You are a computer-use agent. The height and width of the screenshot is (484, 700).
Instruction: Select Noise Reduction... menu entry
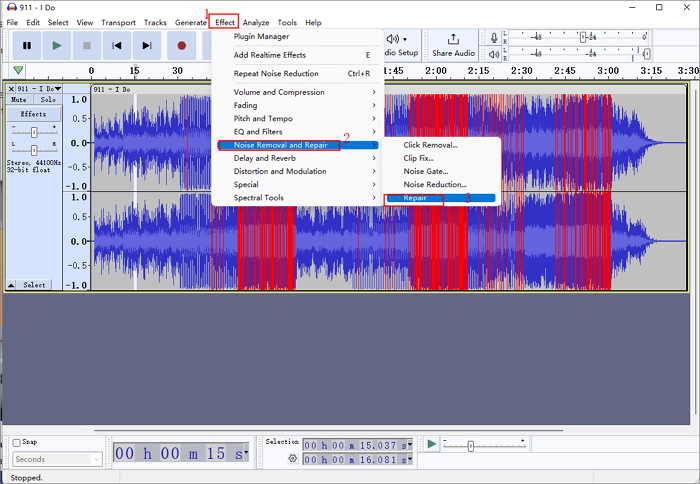tap(435, 184)
